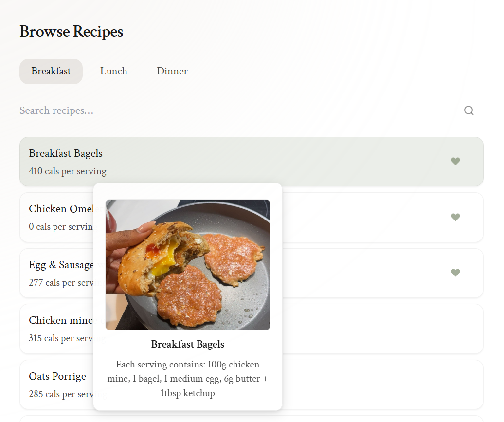Click the search magnifier icon
Screen dimensions: 504x422
[468, 110]
